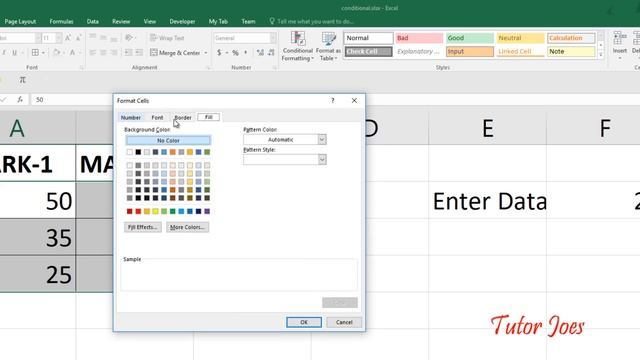This screenshot has width=640, height=360.
Task: Open the Developer ribbon tab
Action: pos(182,21)
